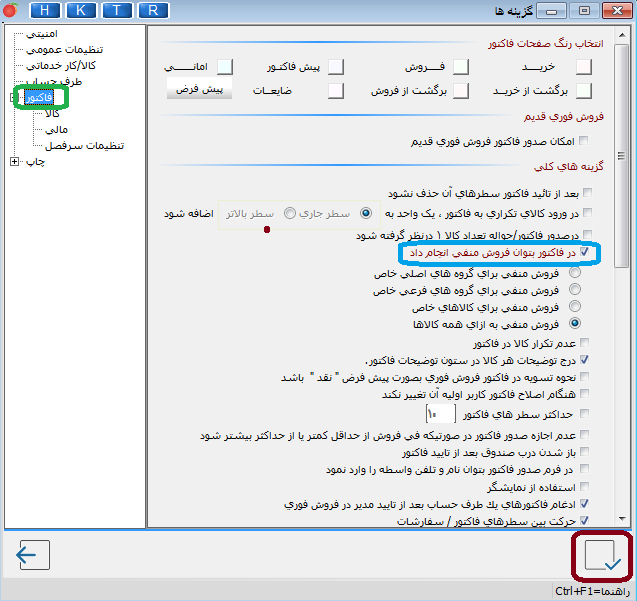
Task: Expand the چاپ tree node
Action: coord(14,162)
